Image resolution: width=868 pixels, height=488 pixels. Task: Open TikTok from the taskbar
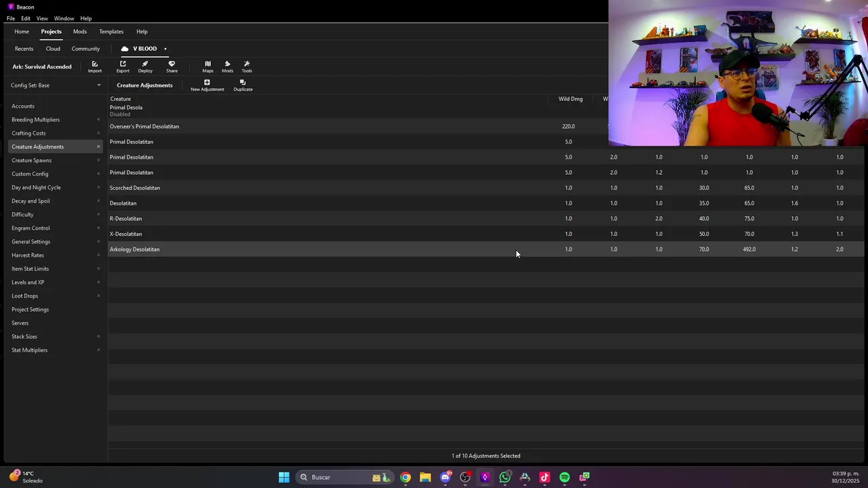(545, 477)
